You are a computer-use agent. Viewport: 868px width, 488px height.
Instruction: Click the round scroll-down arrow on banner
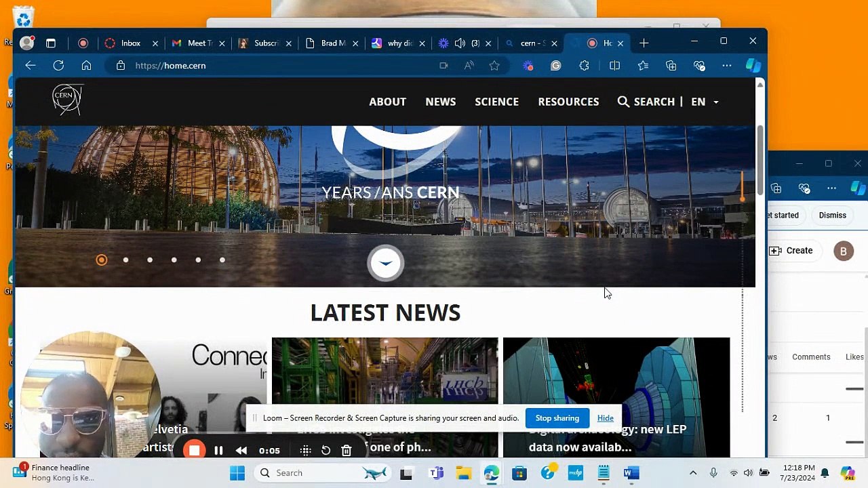[x=386, y=263]
